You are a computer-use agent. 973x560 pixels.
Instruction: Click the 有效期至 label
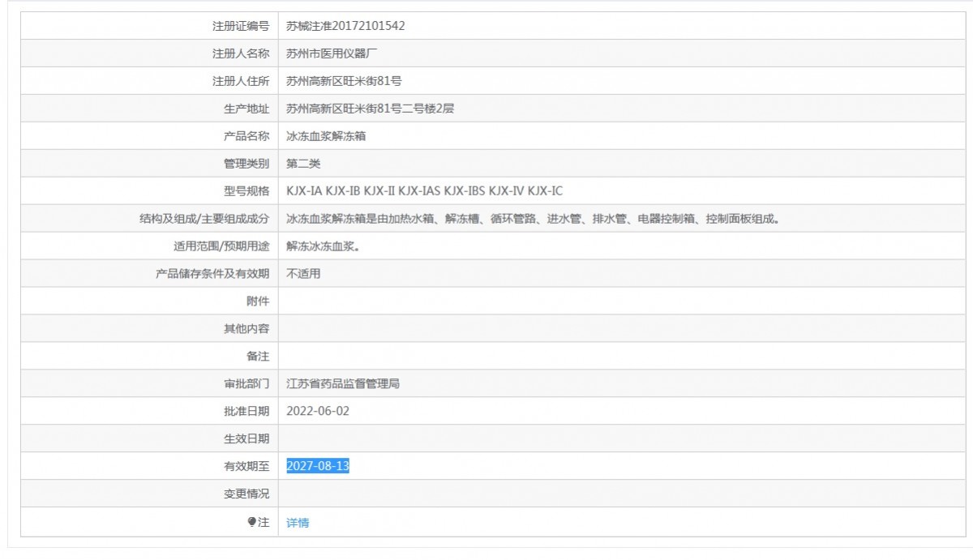[x=246, y=466]
